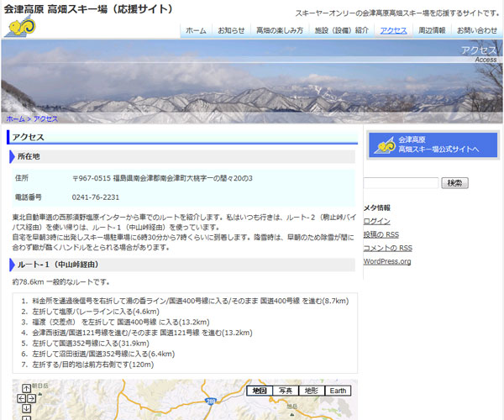504x420 pixels.
Task: Pan the map down with the arrow
Action: pos(26,408)
